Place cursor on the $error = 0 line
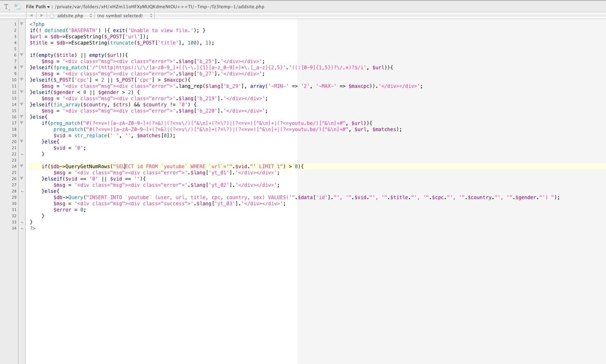Viewport: 606px width, 364px height. point(69,210)
